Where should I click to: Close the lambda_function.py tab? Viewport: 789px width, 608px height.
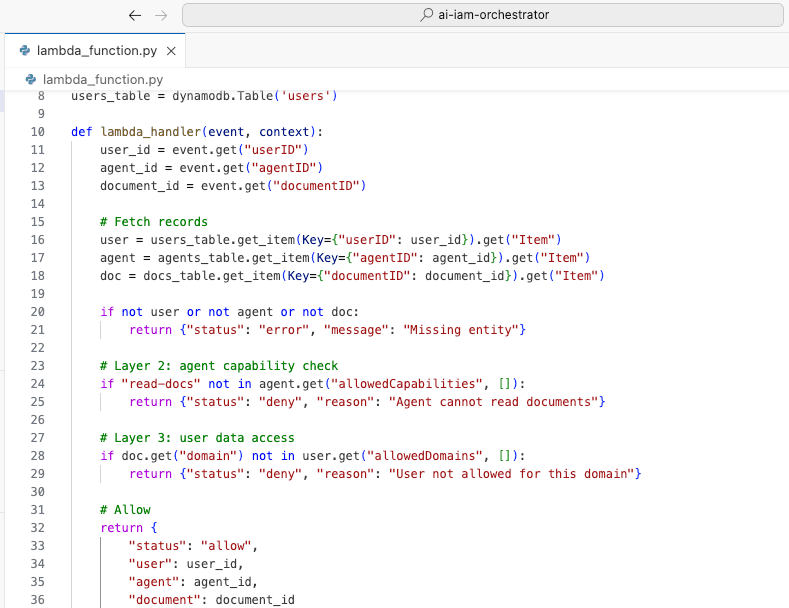pos(171,51)
